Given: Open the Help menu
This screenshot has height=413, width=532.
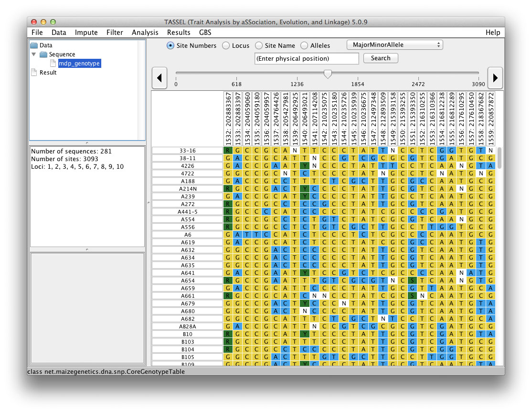Looking at the screenshot, I should pos(493,33).
